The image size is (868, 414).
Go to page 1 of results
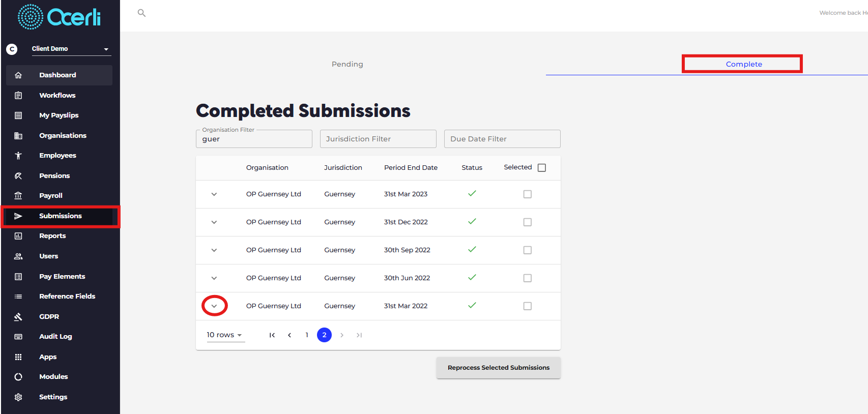(x=307, y=335)
